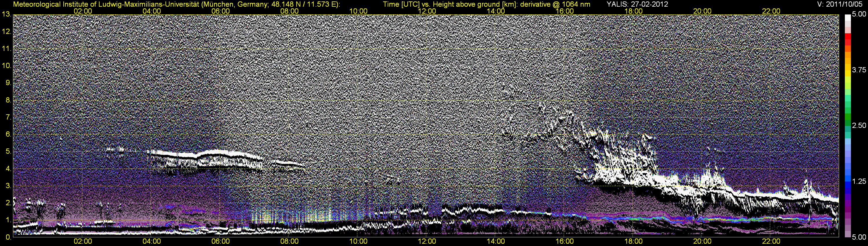Click the 12:00 tick label on the bottom time axis
868x246 pixels.
(x=427, y=242)
